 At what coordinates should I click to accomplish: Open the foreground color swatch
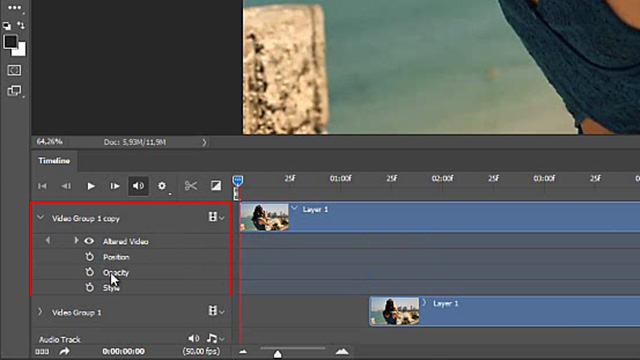click(10, 41)
